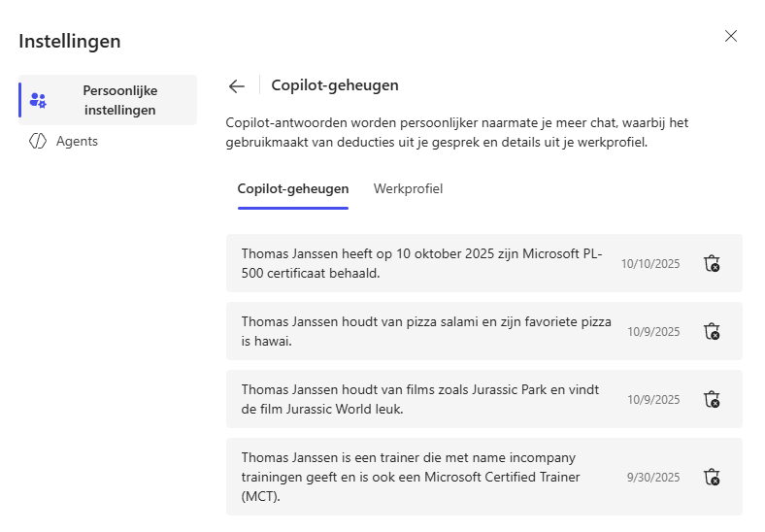The width and height of the screenshot is (765, 532).
Task: Click the Persoonlijke instellingen people-gear icon
Action: [x=39, y=100]
